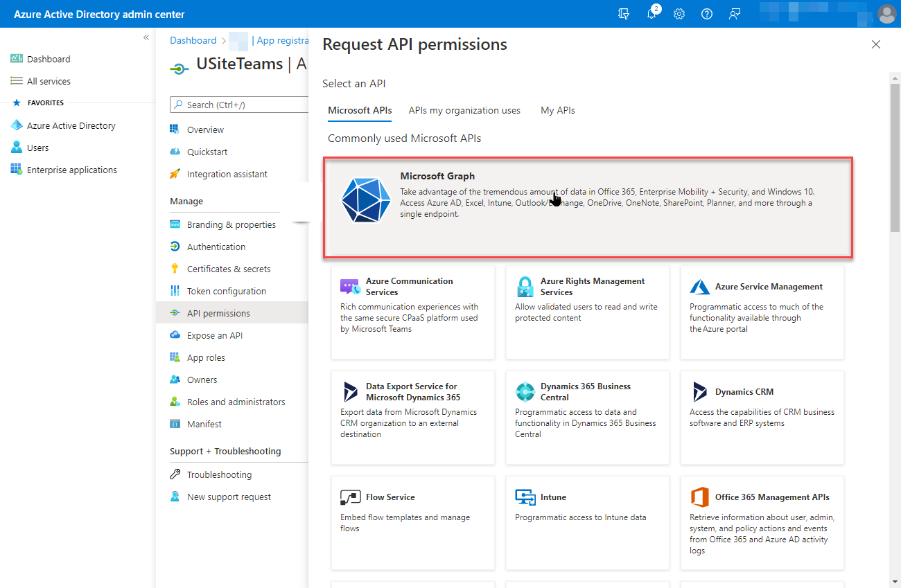This screenshot has height=588, width=901.
Task: Click the Manifest icon
Action: click(x=175, y=424)
